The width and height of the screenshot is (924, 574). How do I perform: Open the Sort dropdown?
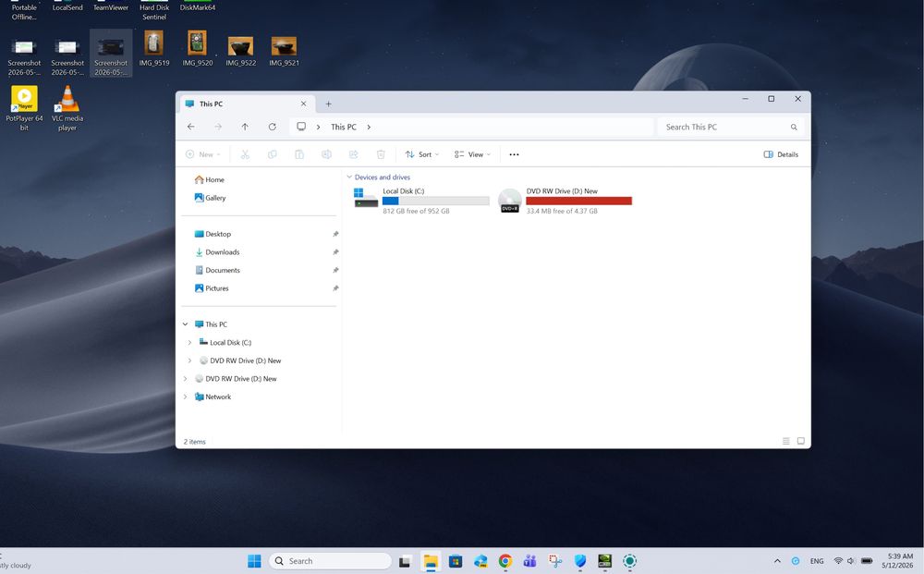click(x=422, y=154)
